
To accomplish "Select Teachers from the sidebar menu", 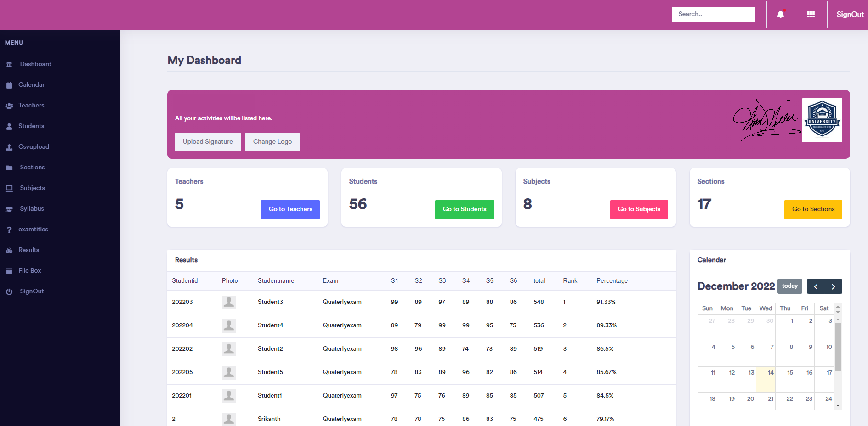I will click(x=31, y=105).
